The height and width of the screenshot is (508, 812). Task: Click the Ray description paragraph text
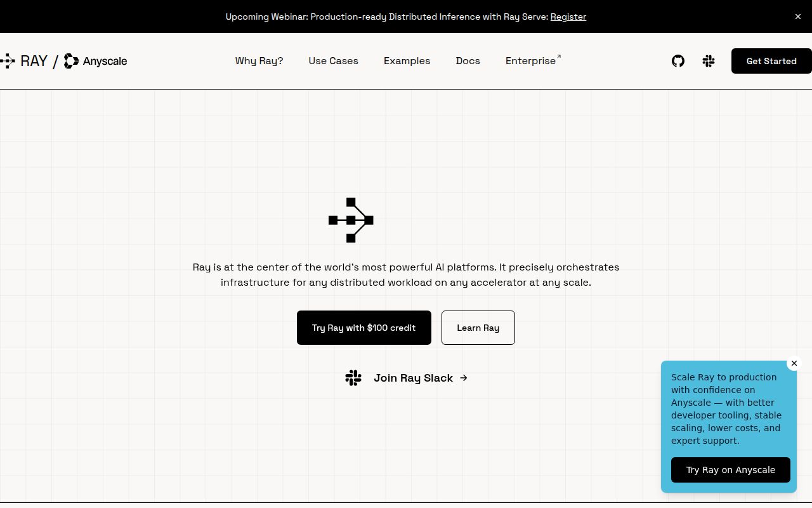(x=406, y=275)
